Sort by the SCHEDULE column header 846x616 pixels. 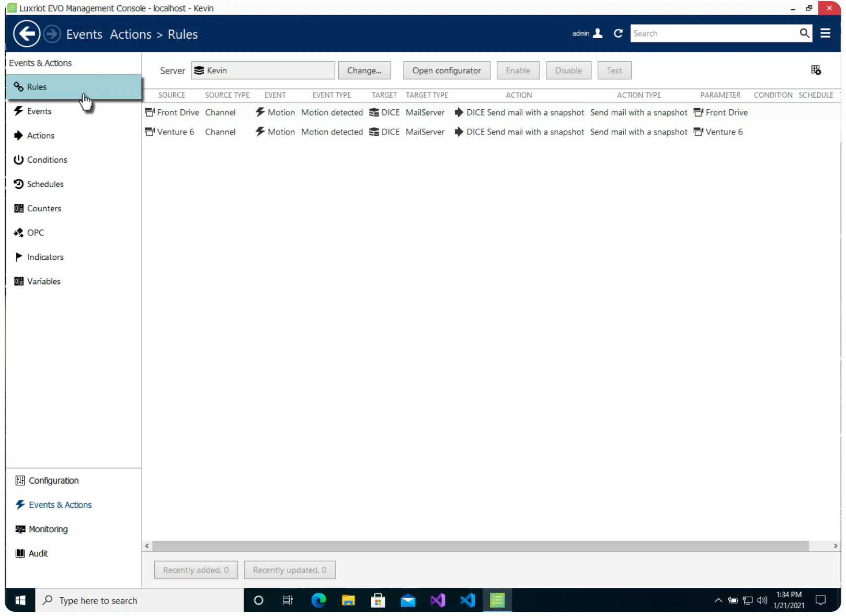click(x=816, y=95)
